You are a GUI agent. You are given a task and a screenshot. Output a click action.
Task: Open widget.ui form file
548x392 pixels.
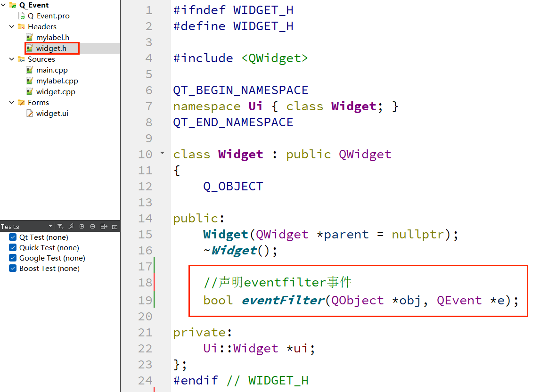click(x=52, y=113)
